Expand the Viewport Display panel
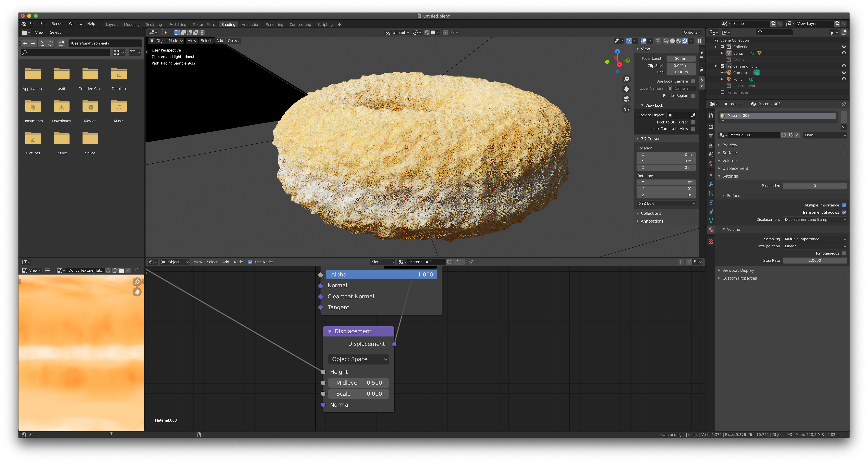 738,270
